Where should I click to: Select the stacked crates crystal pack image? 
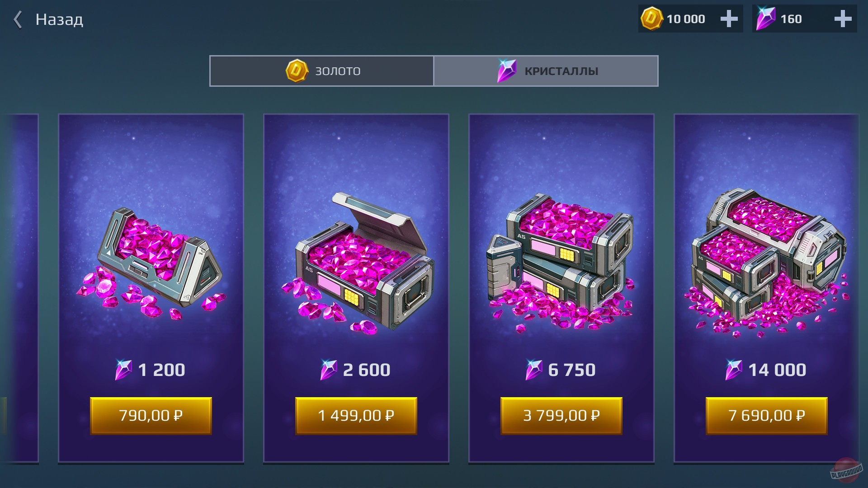(x=561, y=264)
